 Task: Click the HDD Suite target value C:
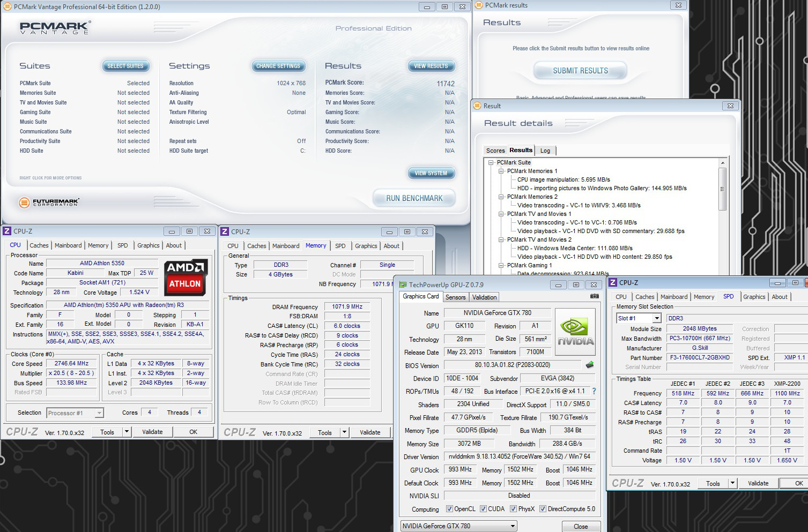(x=303, y=151)
